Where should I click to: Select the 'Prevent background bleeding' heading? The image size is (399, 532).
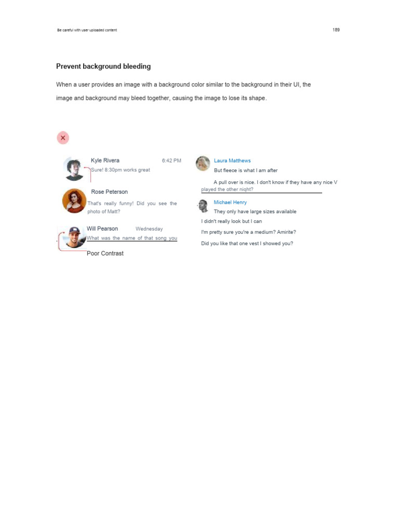pos(103,66)
